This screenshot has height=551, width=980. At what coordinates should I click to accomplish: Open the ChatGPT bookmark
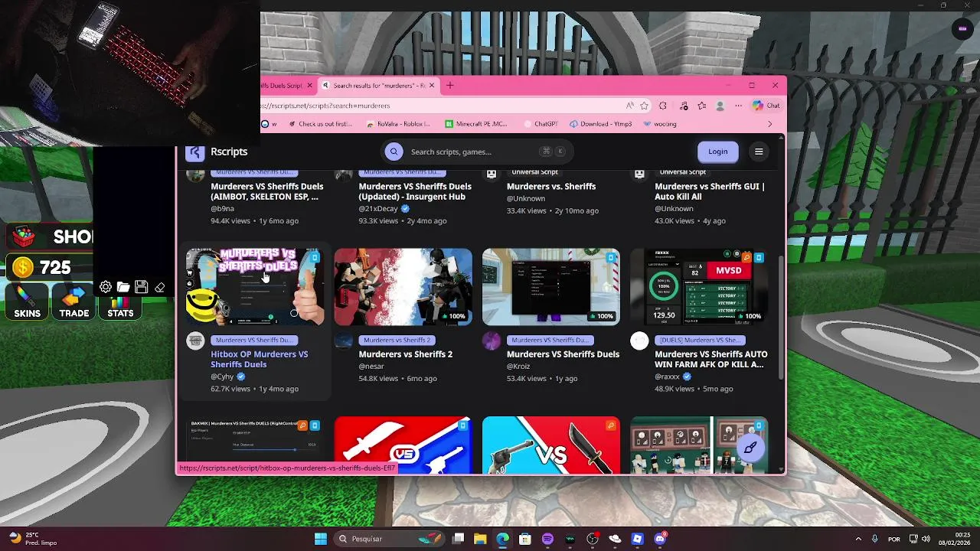coord(541,124)
